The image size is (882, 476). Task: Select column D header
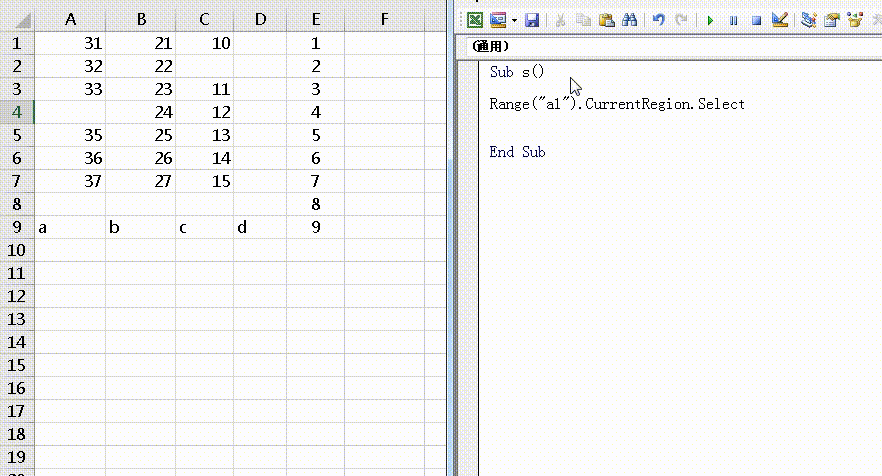(260, 20)
